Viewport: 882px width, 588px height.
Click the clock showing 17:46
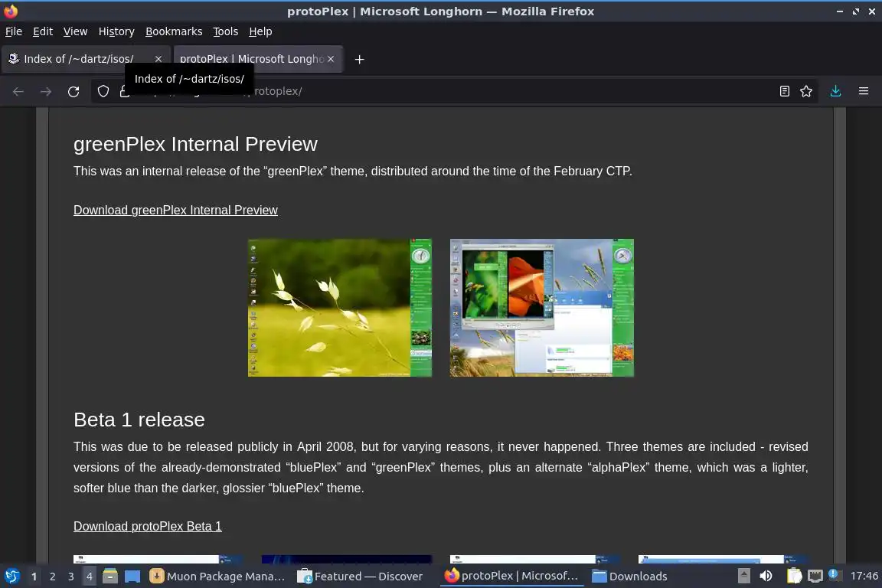coord(864,577)
